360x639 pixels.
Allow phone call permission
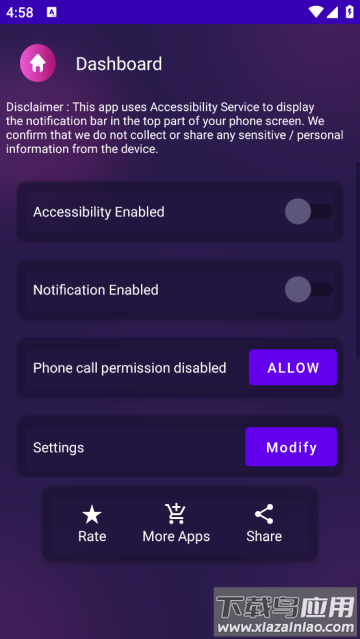(293, 367)
